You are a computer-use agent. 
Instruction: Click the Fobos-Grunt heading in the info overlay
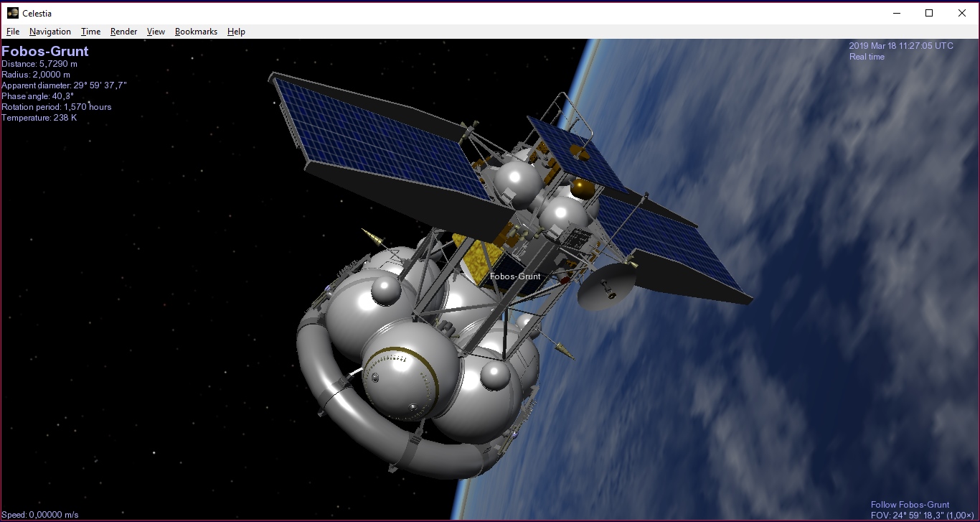point(45,51)
